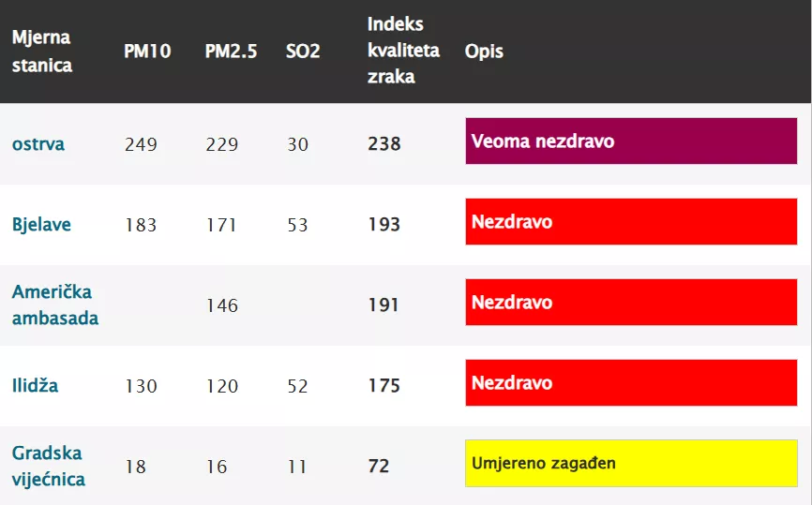Click the red Nezdravo badge for Bjelave
The width and height of the screenshot is (812, 505).
[631, 222]
